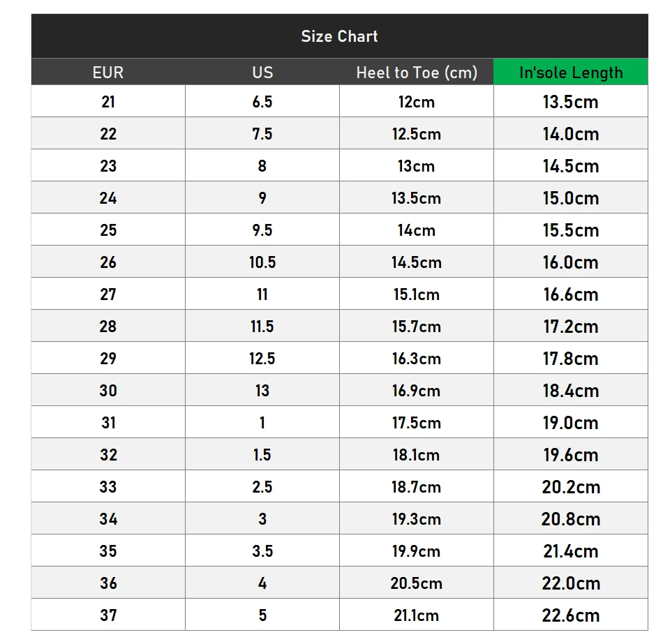
Task: Select the 22.6cm insole length cell
Action: tap(571, 615)
